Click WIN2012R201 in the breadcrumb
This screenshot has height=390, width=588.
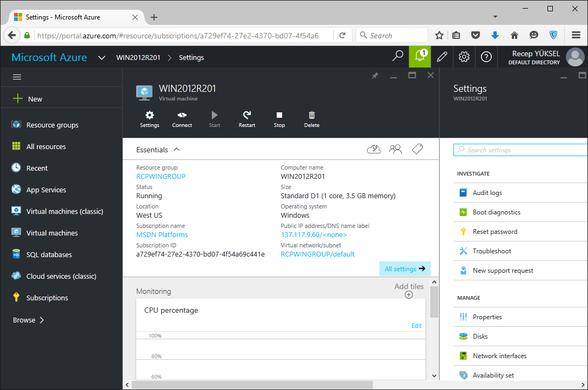pyautogui.click(x=138, y=57)
